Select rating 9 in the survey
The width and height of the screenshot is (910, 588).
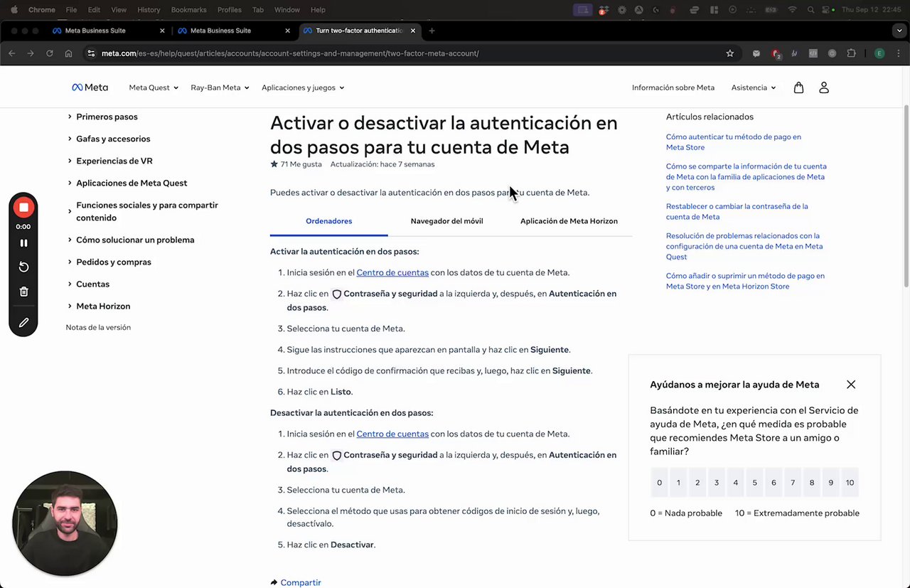click(830, 483)
